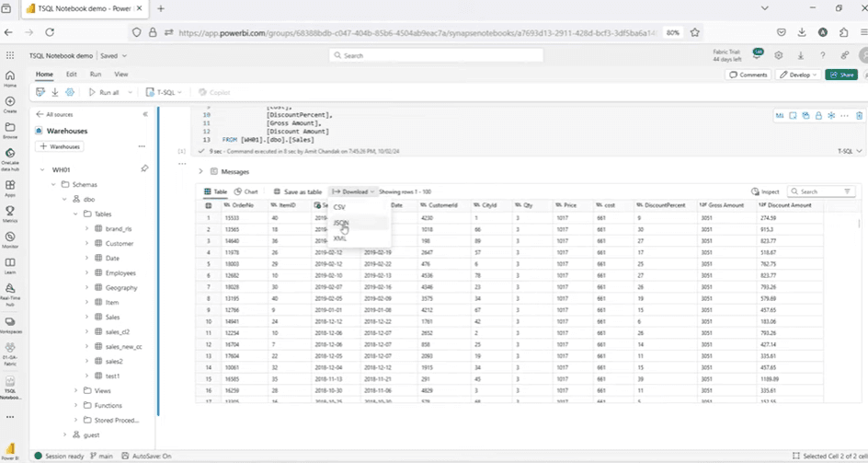Click the Share button
Viewport: 868px width, 463px height.
[x=840, y=75]
